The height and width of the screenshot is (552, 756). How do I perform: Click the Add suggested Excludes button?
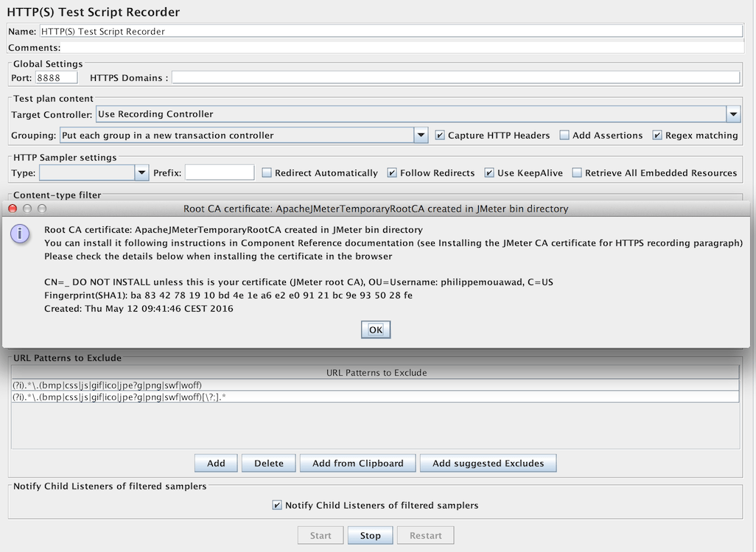pyautogui.click(x=488, y=463)
